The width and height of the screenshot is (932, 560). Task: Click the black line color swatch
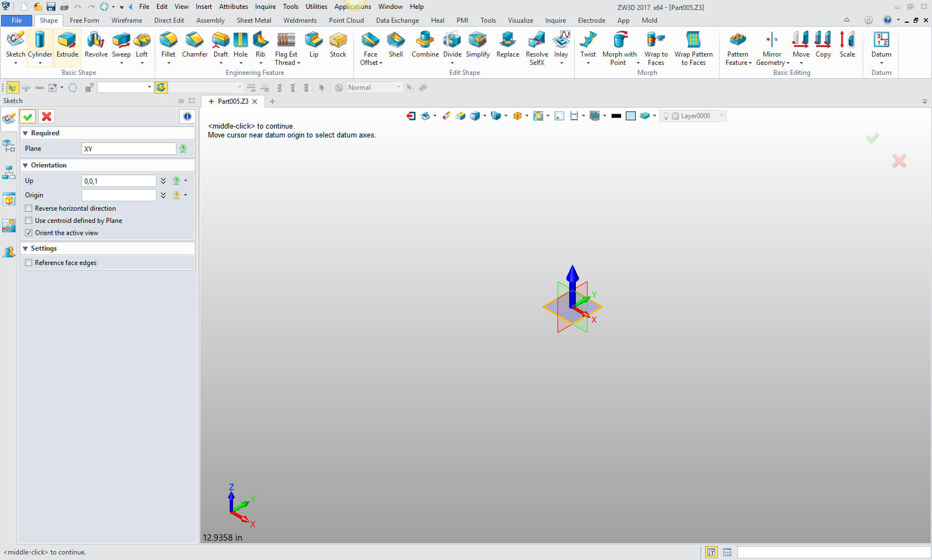click(x=616, y=116)
